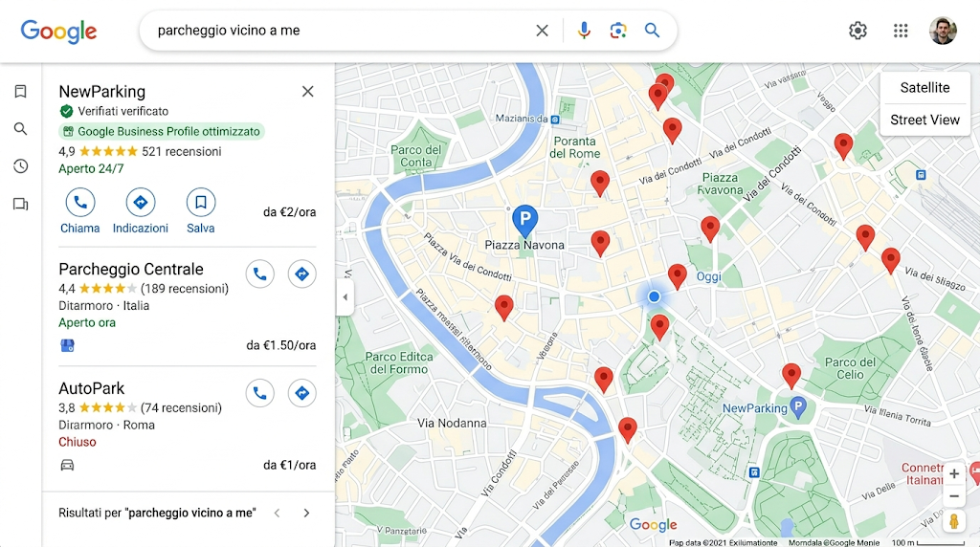Clear the search query with the X icon
This screenshot has width=980, height=547.
[x=542, y=31]
